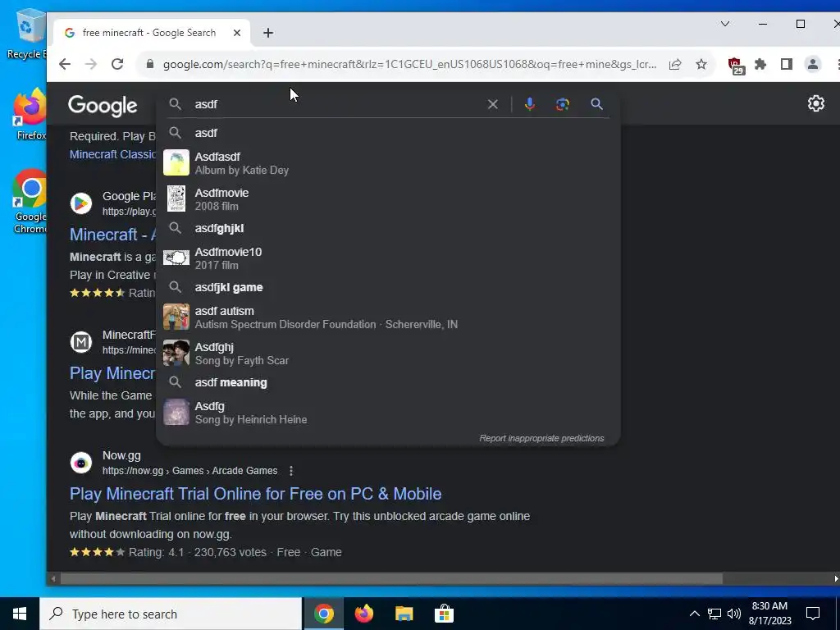Open the volume control tray icon

tap(734, 614)
